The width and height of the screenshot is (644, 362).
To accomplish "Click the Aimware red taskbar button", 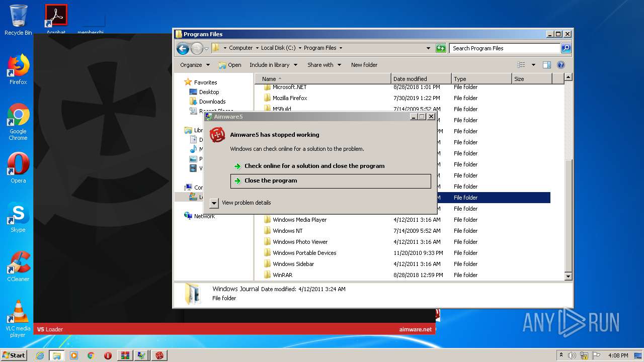I will [159, 355].
